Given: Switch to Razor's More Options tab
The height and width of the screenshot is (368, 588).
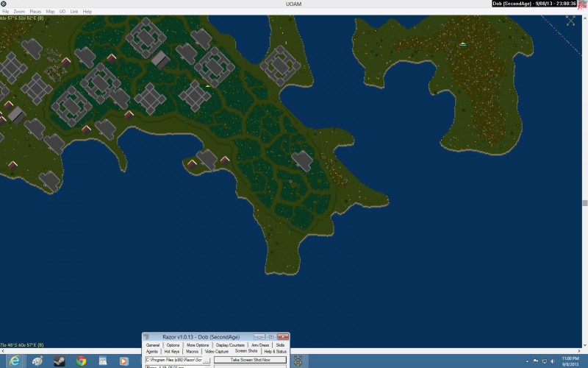Looking at the screenshot, I should (x=198, y=344).
